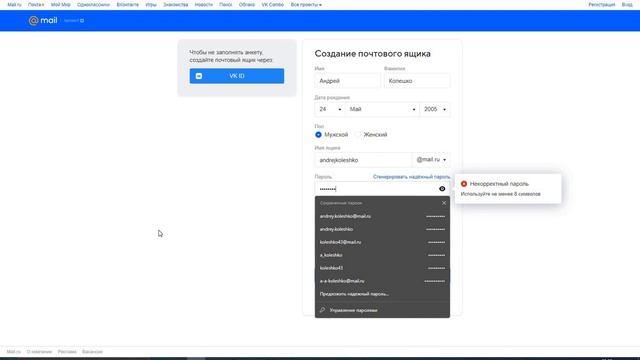This screenshot has height=360, width=640.
Task: Click the footer О компании link
Action: click(39, 351)
